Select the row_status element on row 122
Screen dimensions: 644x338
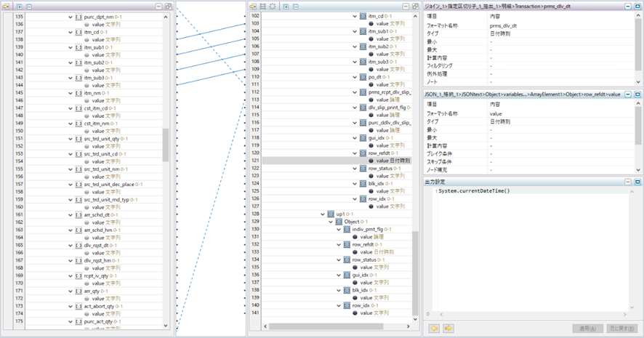pos(379,169)
